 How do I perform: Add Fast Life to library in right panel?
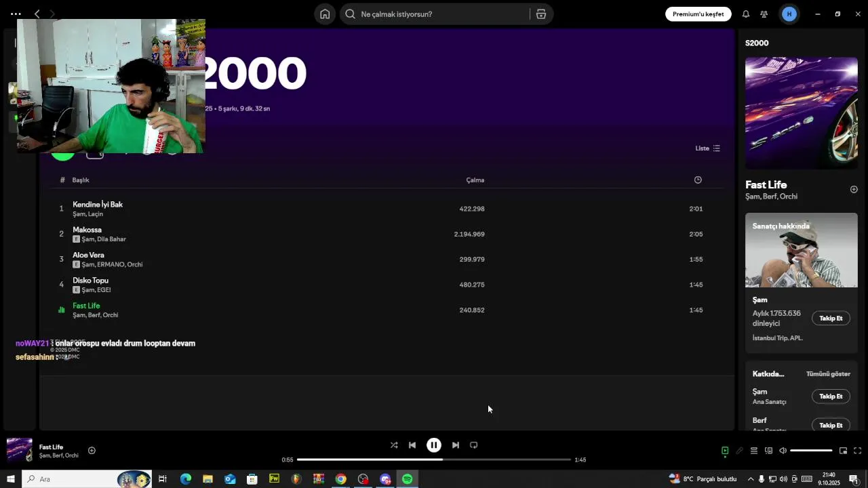coord(854,190)
